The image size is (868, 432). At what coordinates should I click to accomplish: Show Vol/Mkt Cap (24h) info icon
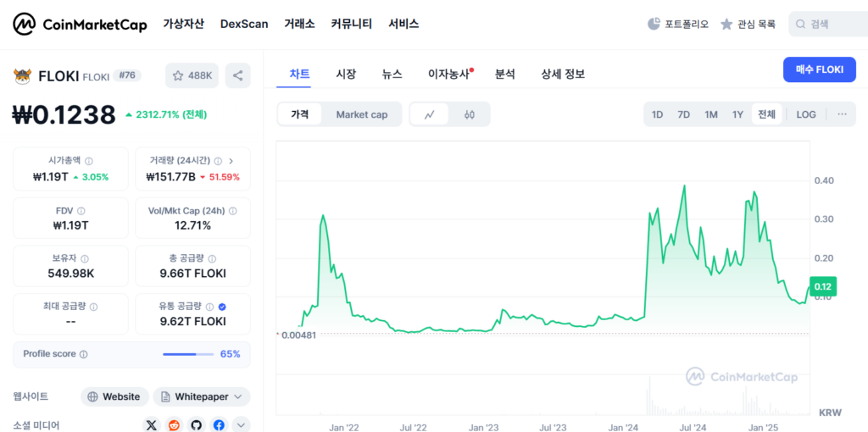pyautogui.click(x=232, y=211)
